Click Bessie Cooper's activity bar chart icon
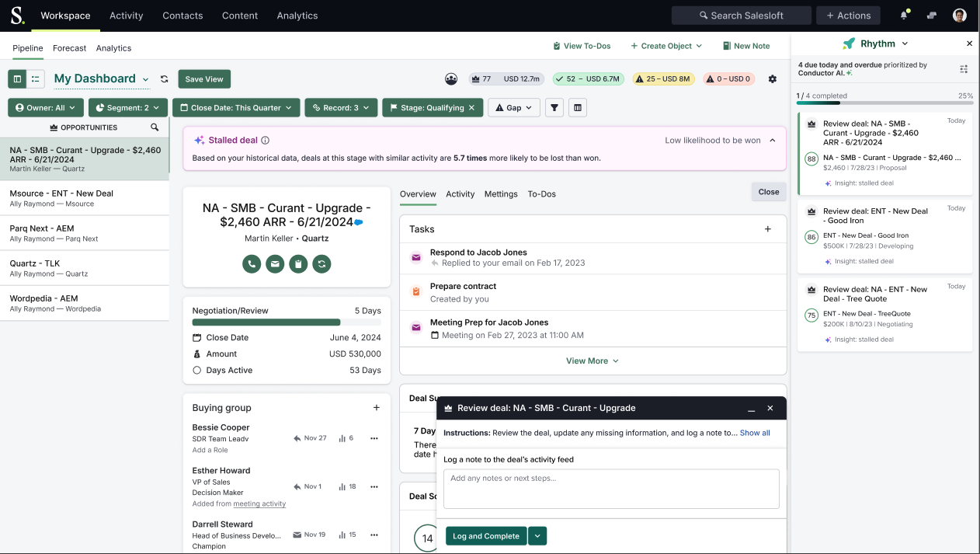The image size is (980, 554). tap(342, 438)
